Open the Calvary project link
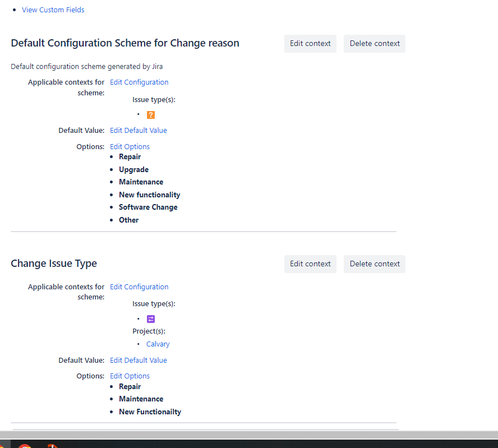 158,344
